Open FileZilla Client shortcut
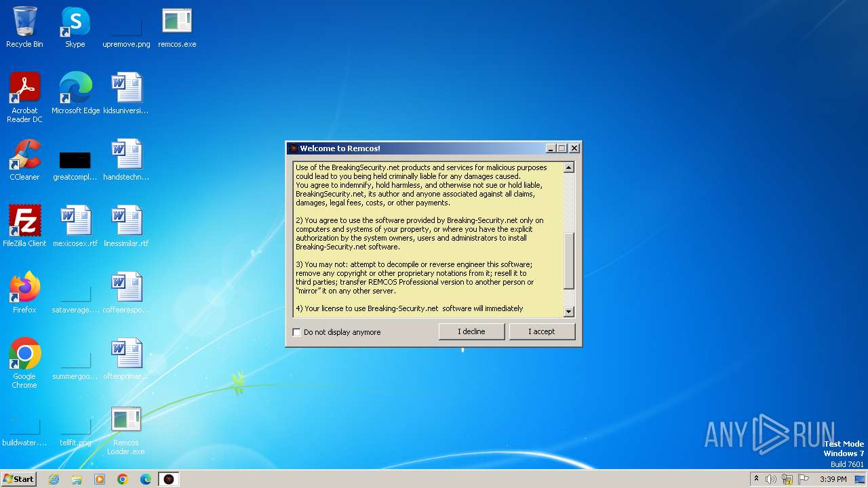 click(x=24, y=226)
